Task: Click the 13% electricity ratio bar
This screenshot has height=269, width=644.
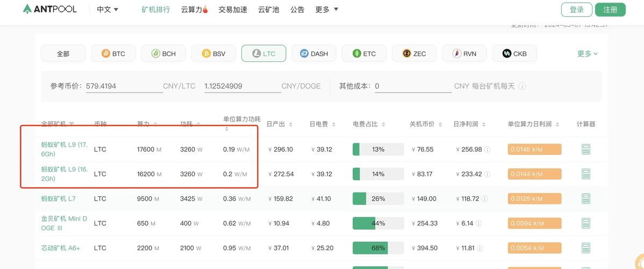Action: click(378, 150)
